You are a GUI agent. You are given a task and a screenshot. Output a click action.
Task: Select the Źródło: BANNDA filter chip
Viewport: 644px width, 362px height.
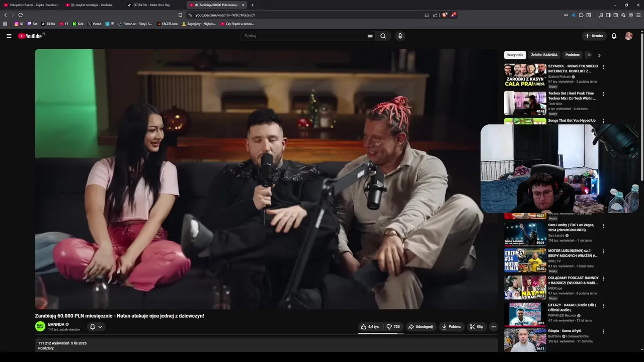pos(544,55)
